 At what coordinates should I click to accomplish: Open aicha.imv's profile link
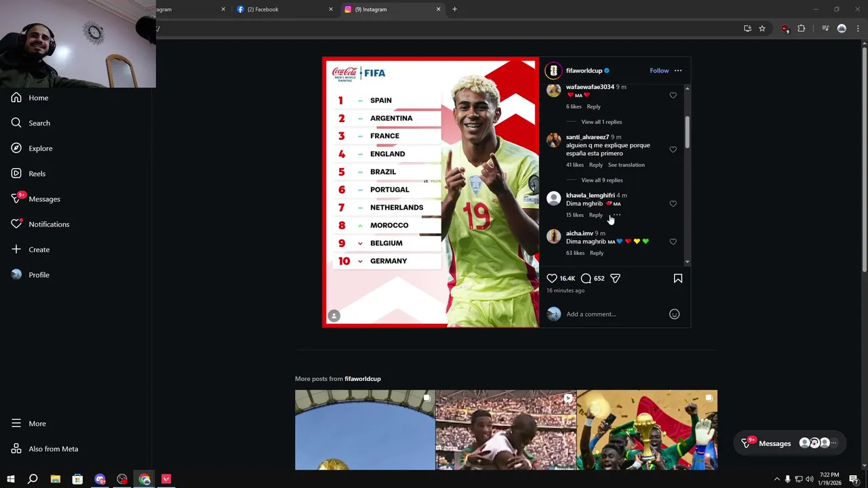pos(580,233)
